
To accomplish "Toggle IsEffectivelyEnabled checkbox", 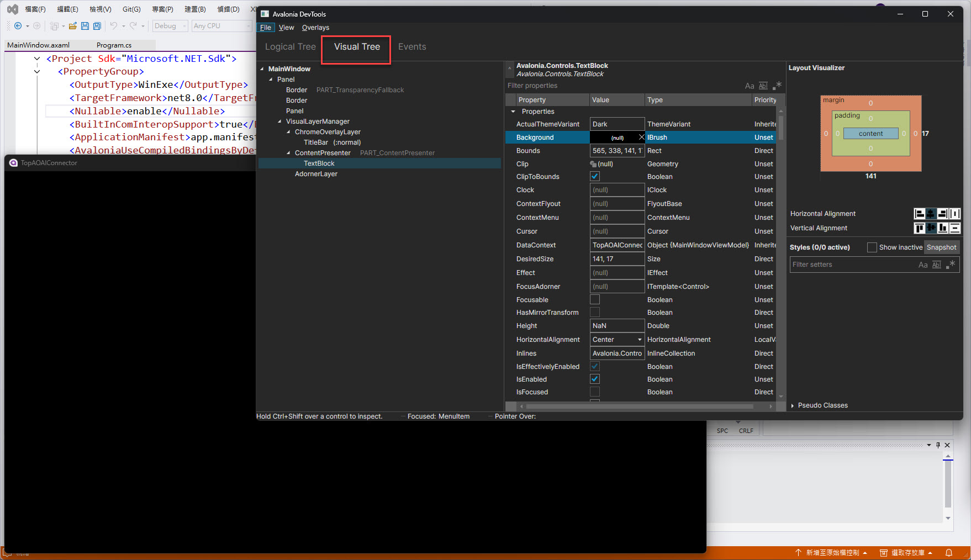I will [595, 366].
